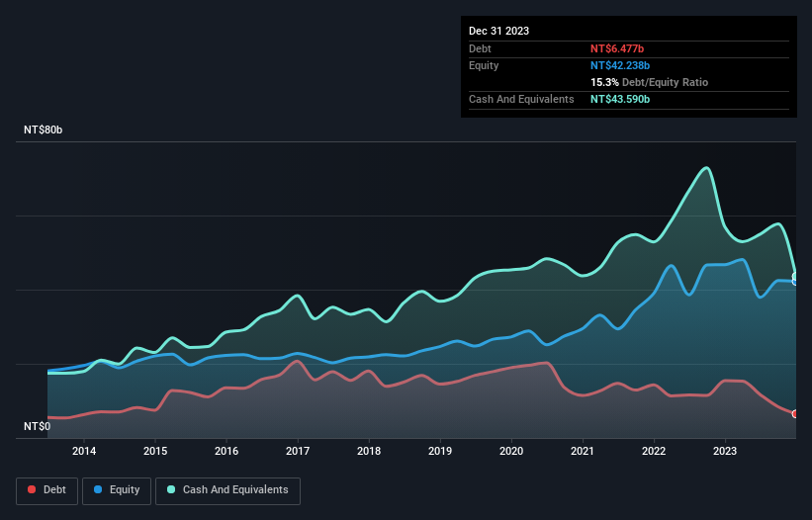Click the 2020 x-axis label
This screenshot has width=812, height=520.
(511, 451)
